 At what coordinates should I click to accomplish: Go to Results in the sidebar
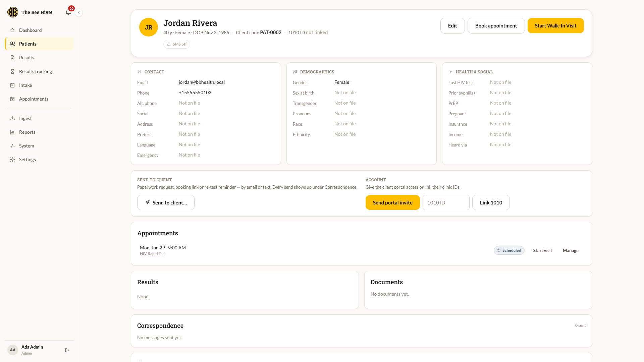[x=40, y=58]
